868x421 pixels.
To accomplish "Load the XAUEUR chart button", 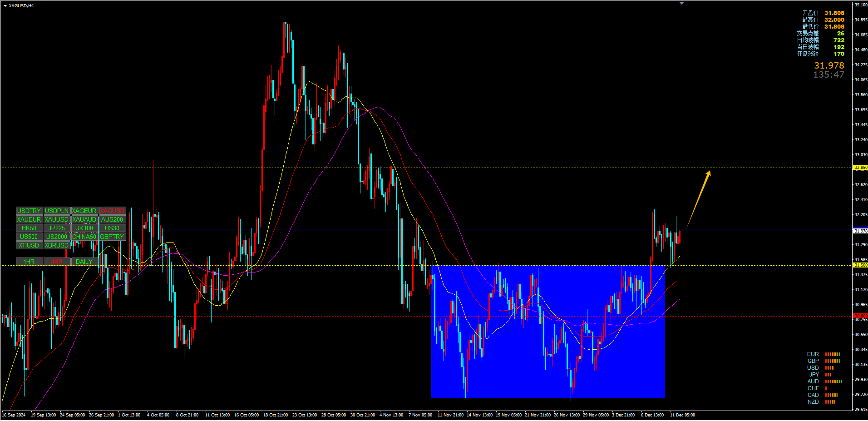I will [29, 219].
